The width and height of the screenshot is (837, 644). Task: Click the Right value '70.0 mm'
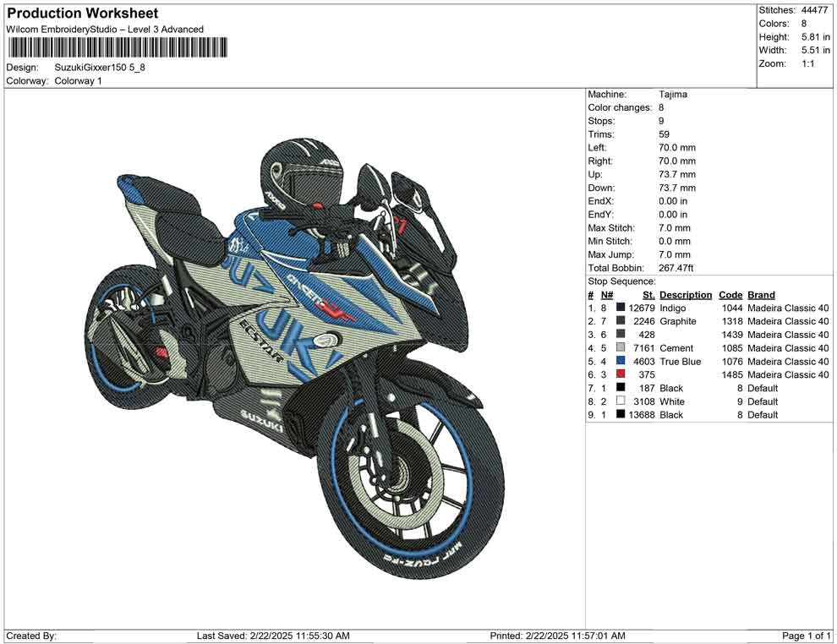[677, 161]
